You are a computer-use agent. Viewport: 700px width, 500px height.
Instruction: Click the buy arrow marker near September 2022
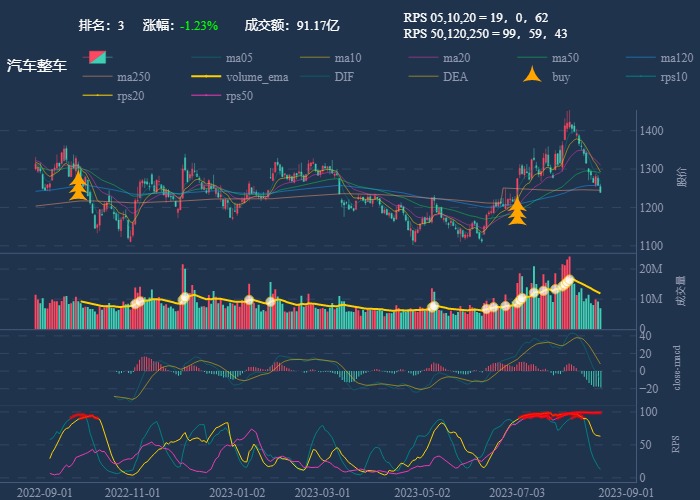tap(78, 186)
